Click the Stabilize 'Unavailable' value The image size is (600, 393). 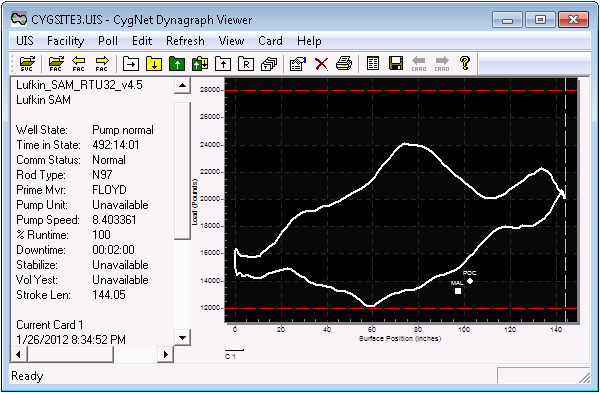pos(120,265)
